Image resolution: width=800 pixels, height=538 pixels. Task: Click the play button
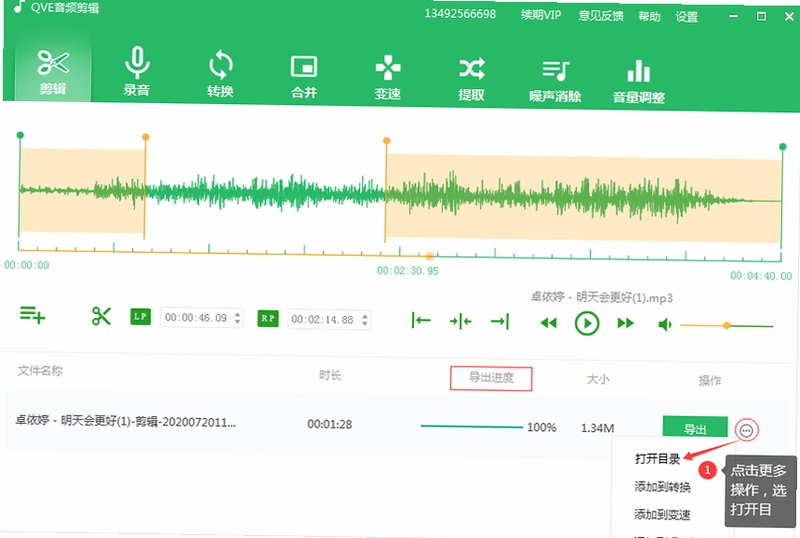coord(587,323)
